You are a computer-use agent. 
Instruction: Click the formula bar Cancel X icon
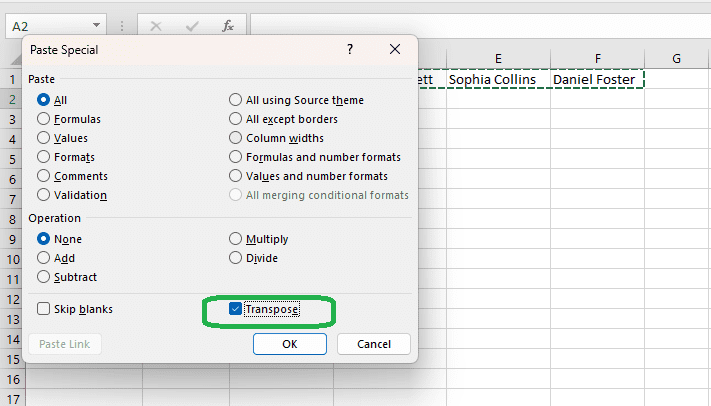(x=157, y=25)
